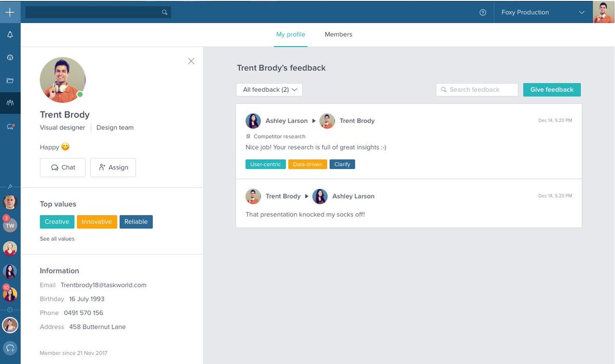Open the notifications bell icon
Image resolution: width=615 pixels, height=364 pixels.
[x=10, y=33]
